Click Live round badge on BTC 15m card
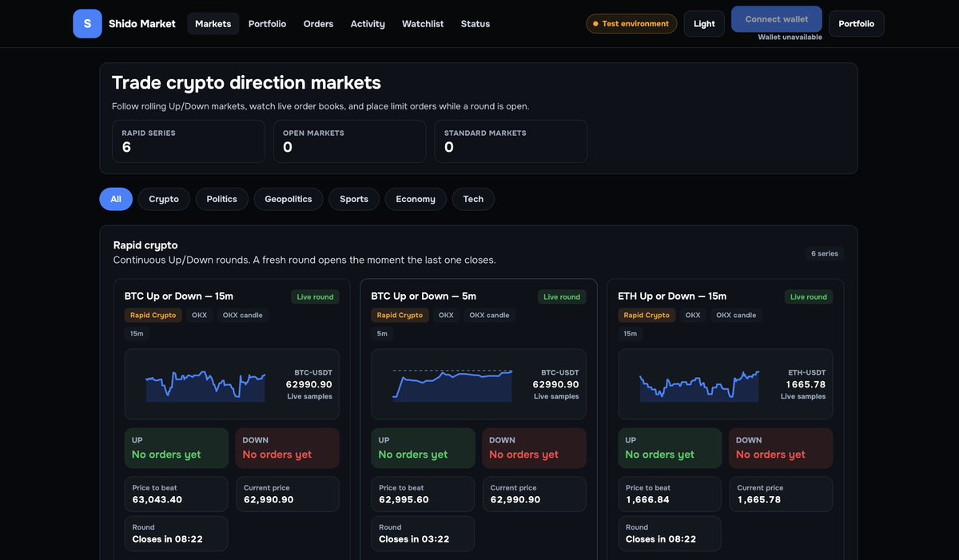 click(x=315, y=297)
